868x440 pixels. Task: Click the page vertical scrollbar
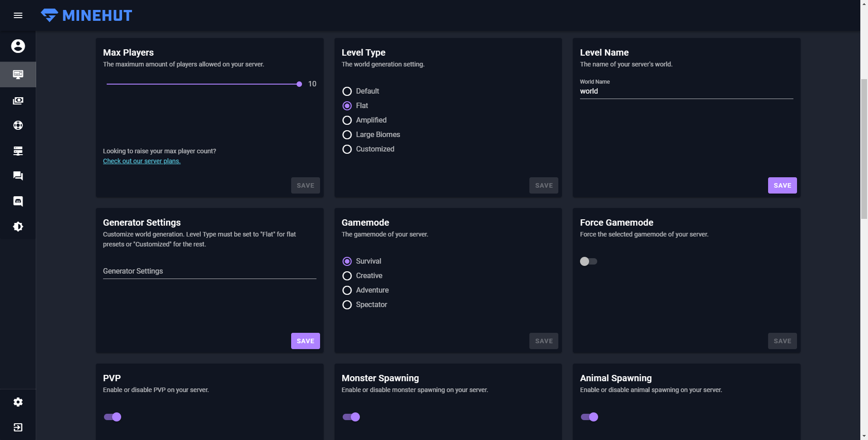coord(864,149)
